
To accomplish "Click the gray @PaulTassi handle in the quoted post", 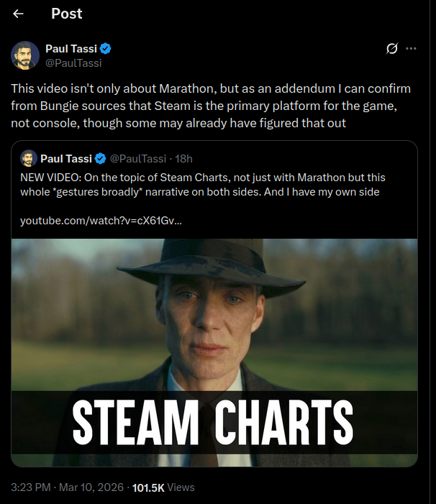I will pos(137,158).
